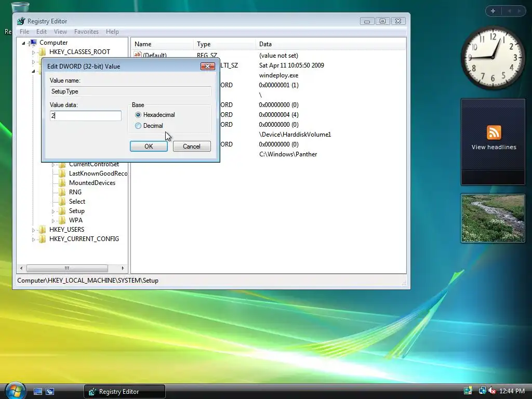Click the analog clock gadget
The width and height of the screenshot is (532, 399).
493,58
